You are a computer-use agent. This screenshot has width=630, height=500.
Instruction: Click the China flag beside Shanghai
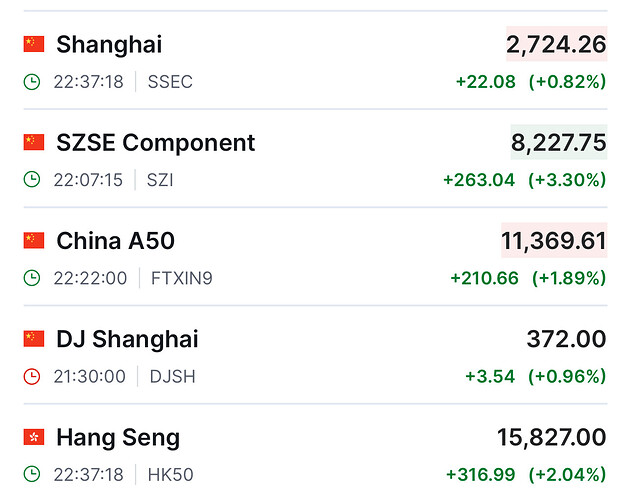(x=34, y=44)
